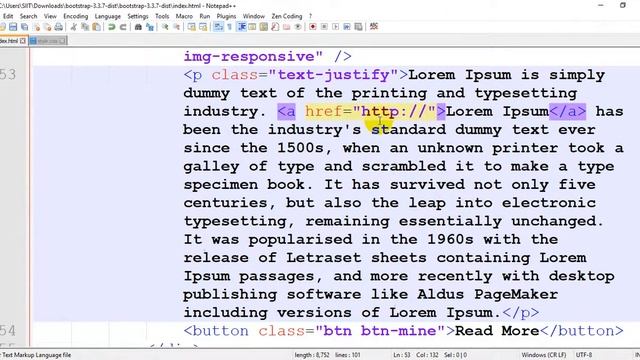Switch to the index.html tab
Image resolution: width=640 pixels, height=360 pixels.
coord(10,41)
